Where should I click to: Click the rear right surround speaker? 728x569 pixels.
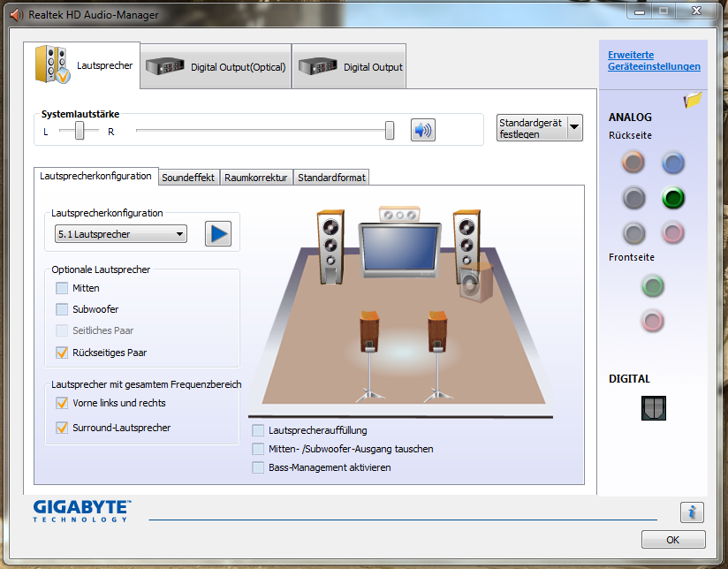(437, 355)
